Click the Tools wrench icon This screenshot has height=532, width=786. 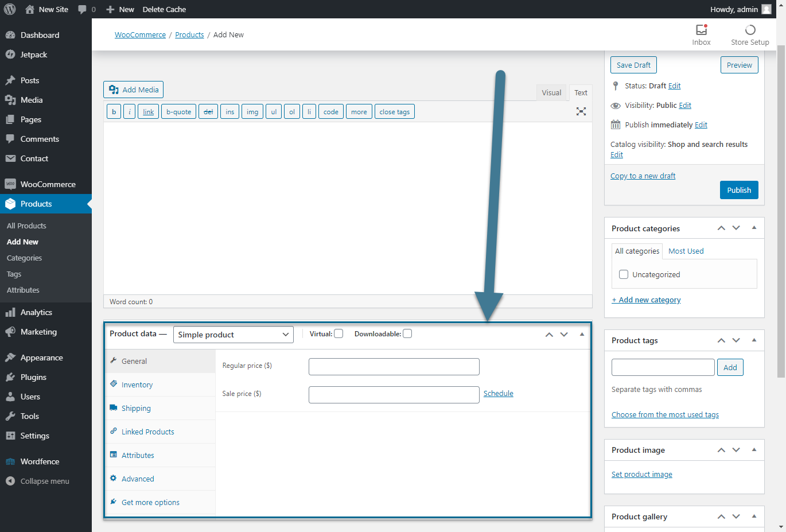click(10, 416)
